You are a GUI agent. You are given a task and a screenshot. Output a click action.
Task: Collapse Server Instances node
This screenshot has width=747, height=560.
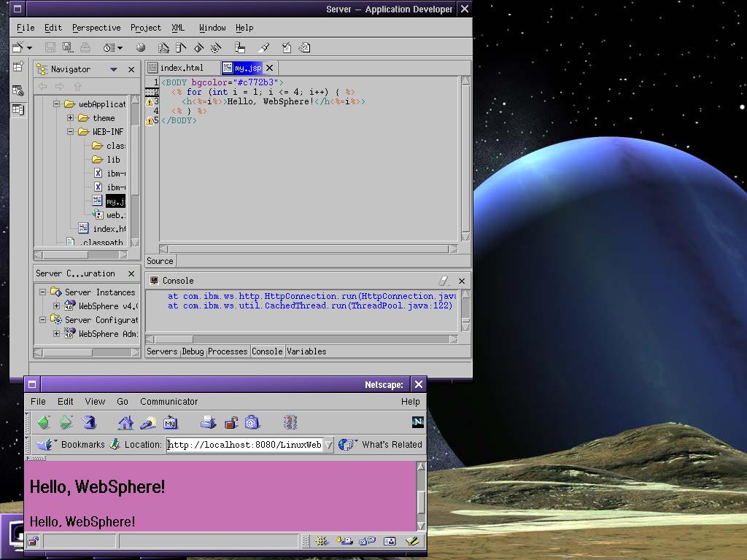(42, 292)
